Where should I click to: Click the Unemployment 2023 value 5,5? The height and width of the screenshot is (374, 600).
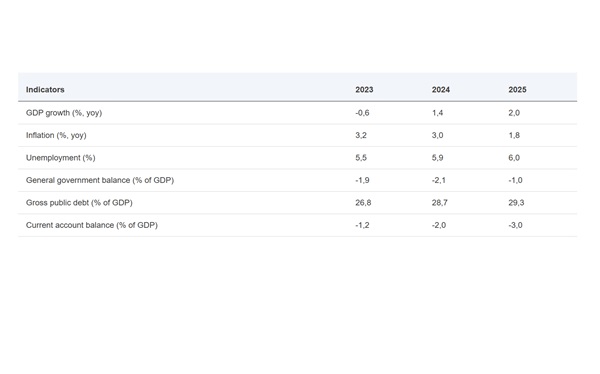[361, 158]
